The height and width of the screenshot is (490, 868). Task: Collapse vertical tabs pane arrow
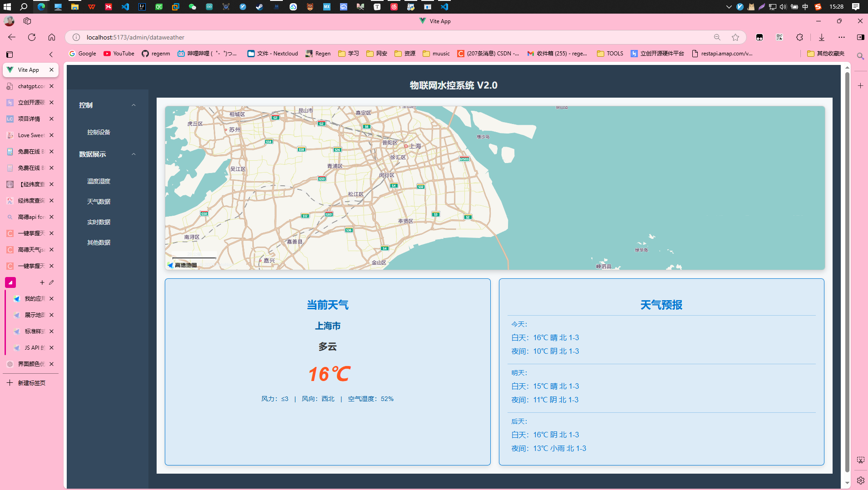coord(51,54)
